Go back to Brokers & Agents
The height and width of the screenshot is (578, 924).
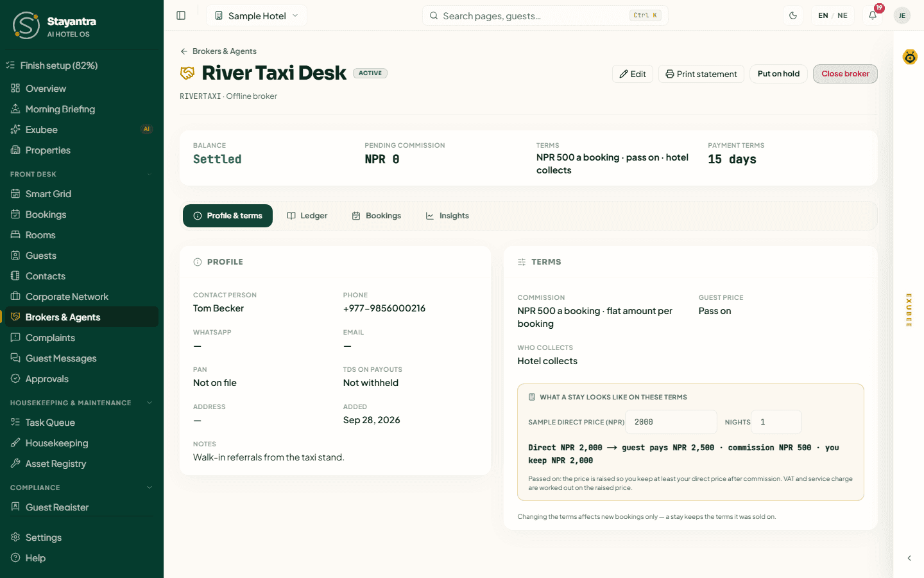coord(218,51)
